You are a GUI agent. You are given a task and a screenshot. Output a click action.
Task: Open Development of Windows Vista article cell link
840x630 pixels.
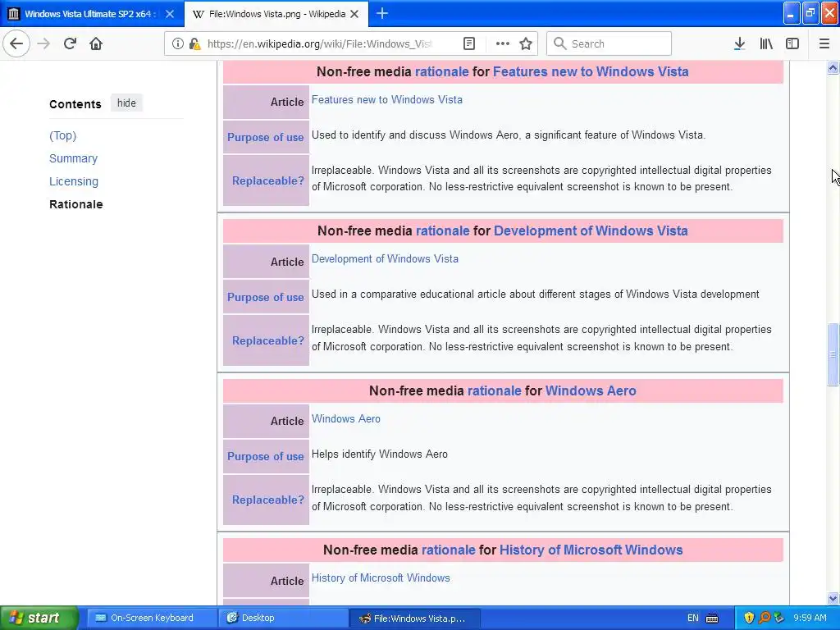(386, 258)
